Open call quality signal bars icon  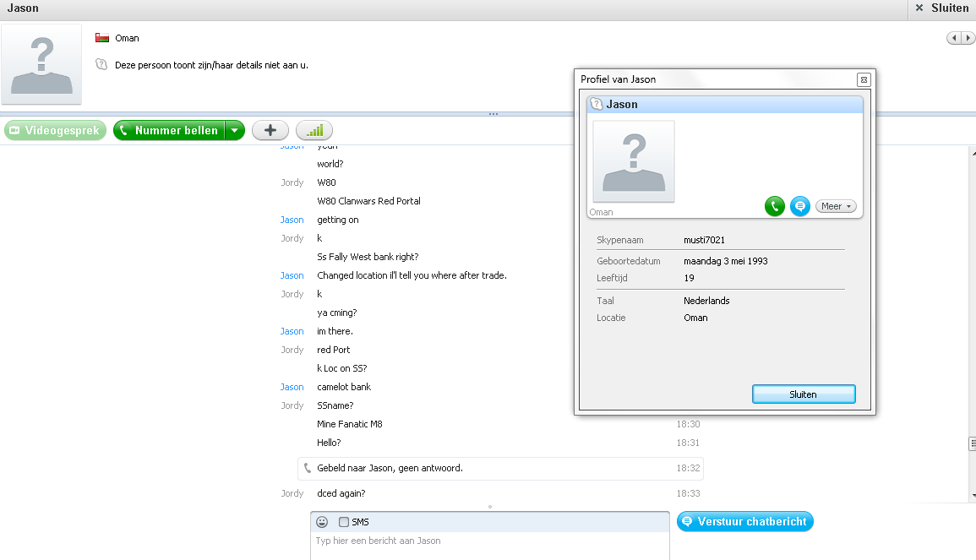coord(314,131)
